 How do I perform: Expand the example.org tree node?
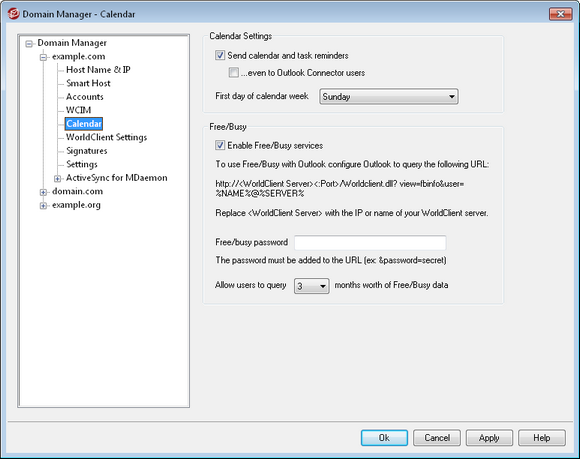tap(43, 206)
